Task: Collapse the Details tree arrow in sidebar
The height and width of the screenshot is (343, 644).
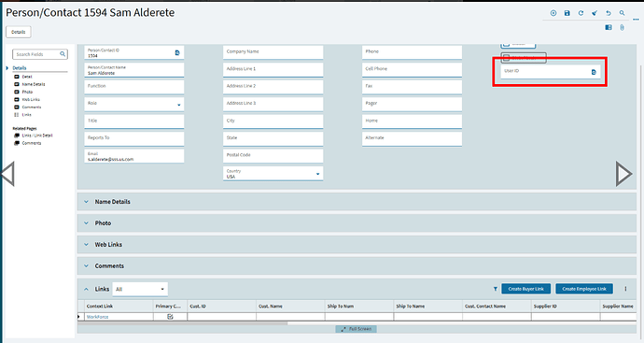Action: tap(7, 68)
